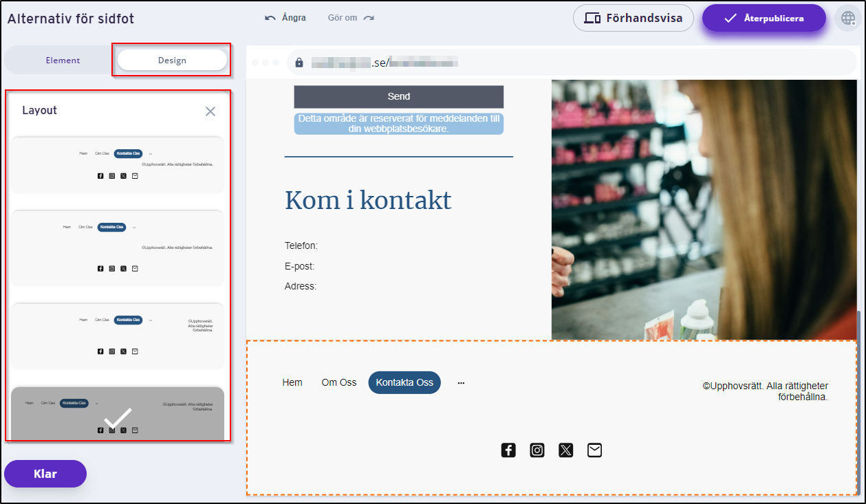Redo with the Gör om button

click(x=351, y=18)
